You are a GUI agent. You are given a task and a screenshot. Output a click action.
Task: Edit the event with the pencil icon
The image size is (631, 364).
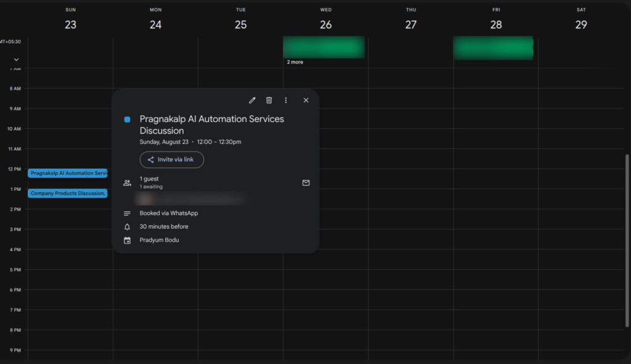coord(252,100)
